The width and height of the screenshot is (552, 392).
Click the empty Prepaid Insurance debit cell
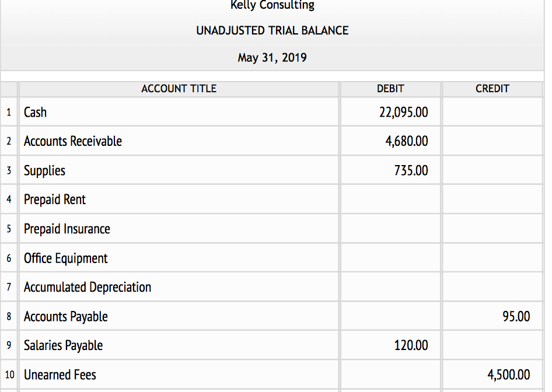tap(390, 229)
